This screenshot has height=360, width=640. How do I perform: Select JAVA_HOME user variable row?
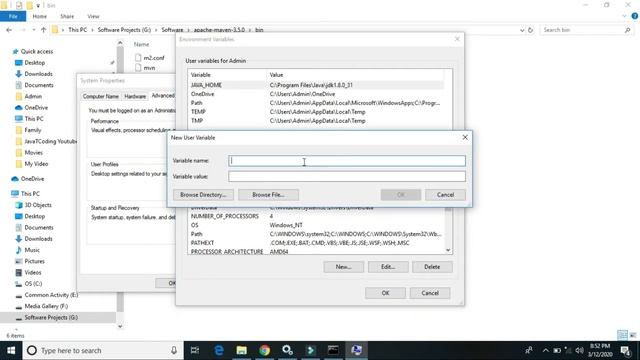[316, 85]
